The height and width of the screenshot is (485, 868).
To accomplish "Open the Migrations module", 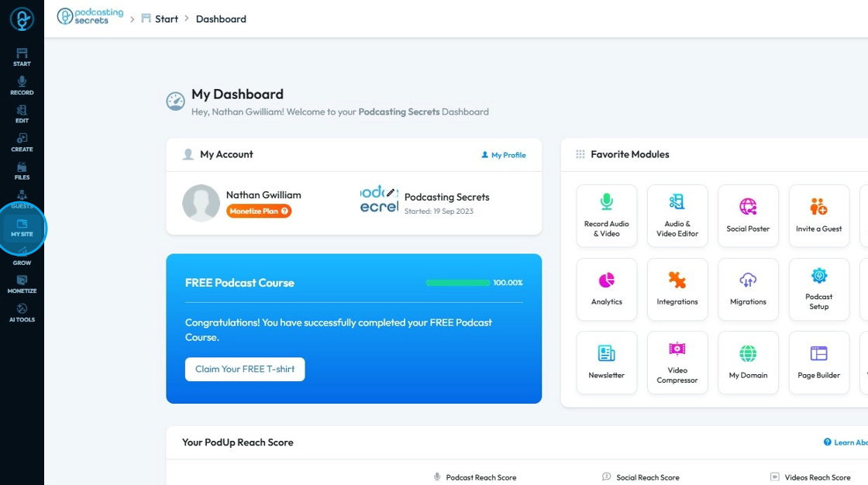I will point(748,289).
